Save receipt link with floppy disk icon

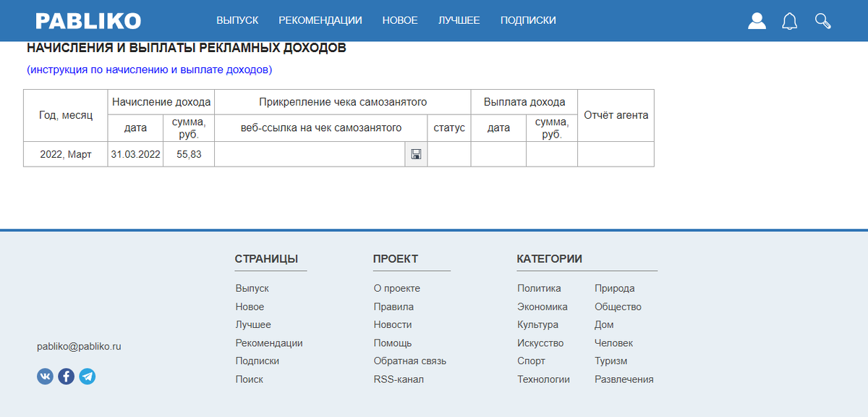pos(416,154)
